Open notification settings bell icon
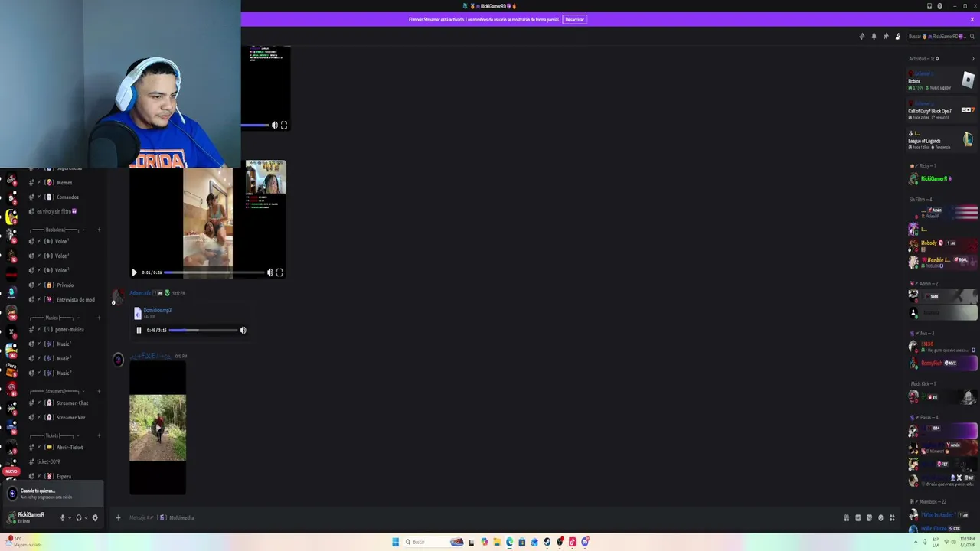The width and height of the screenshot is (980, 551). (874, 36)
